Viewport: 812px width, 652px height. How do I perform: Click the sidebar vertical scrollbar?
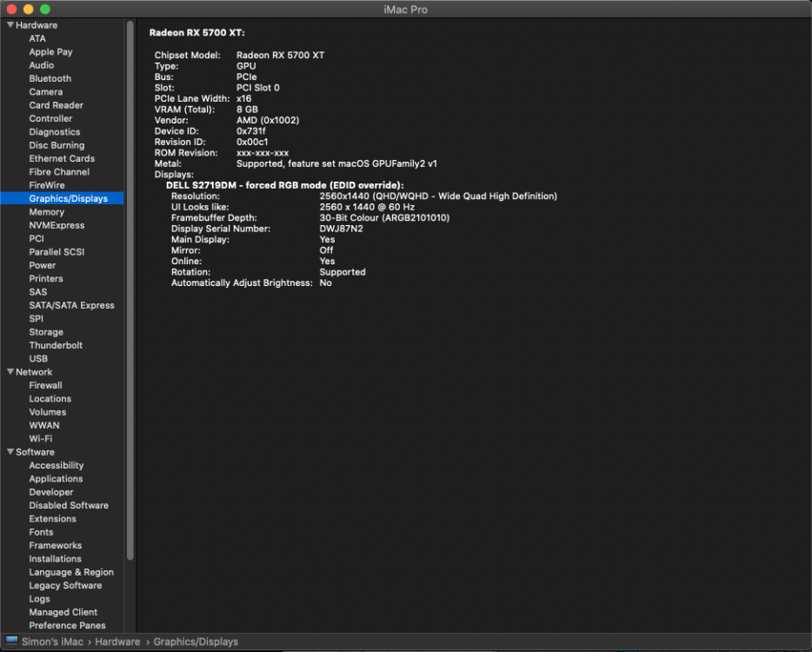[x=130, y=290]
